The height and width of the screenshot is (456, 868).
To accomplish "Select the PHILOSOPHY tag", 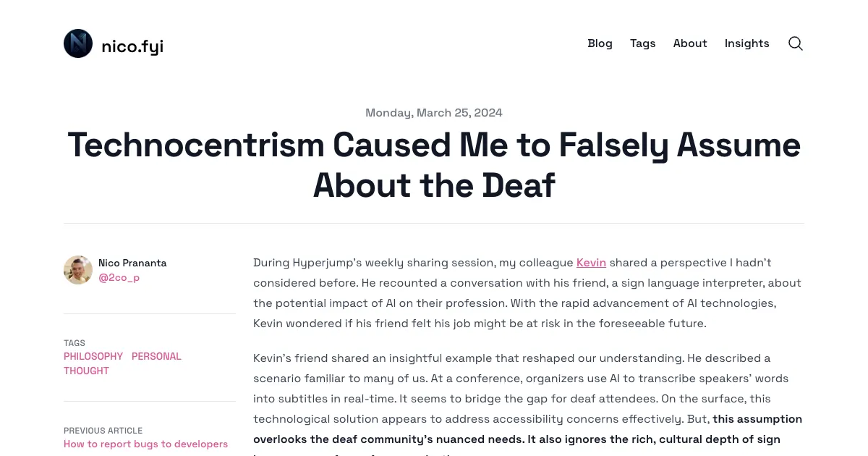I will pyautogui.click(x=93, y=356).
